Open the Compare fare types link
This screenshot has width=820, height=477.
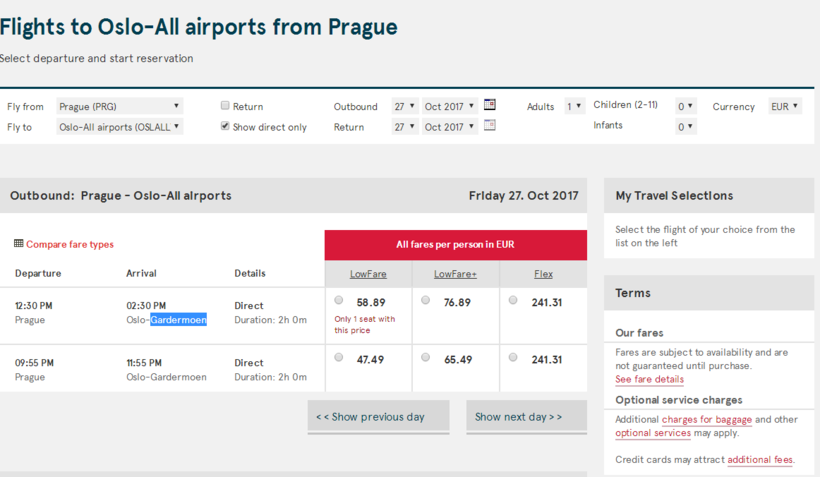tap(70, 244)
